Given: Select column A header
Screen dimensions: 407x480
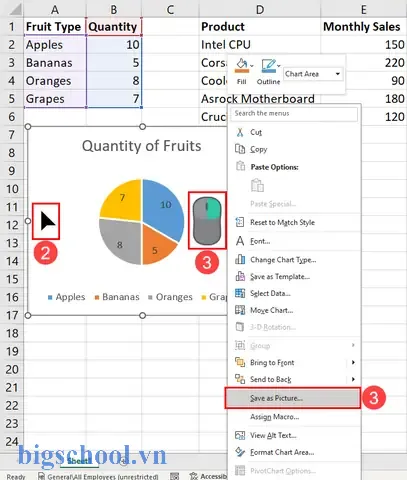Looking at the screenshot, I should pyautogui.click(x=55, y=9).
